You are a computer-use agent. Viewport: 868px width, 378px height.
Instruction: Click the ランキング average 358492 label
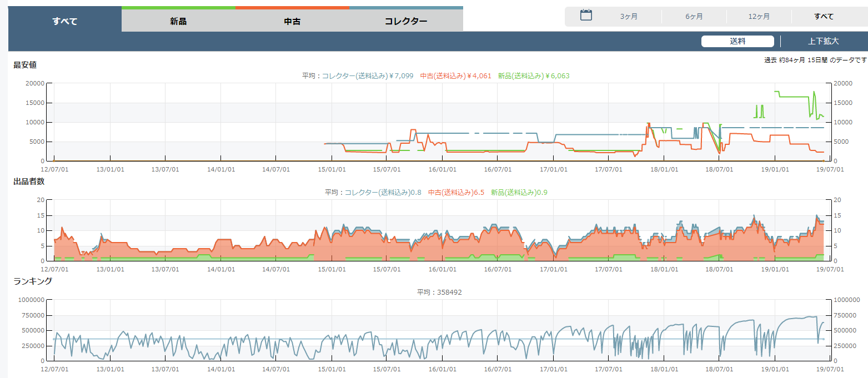[x=439, y=293]
